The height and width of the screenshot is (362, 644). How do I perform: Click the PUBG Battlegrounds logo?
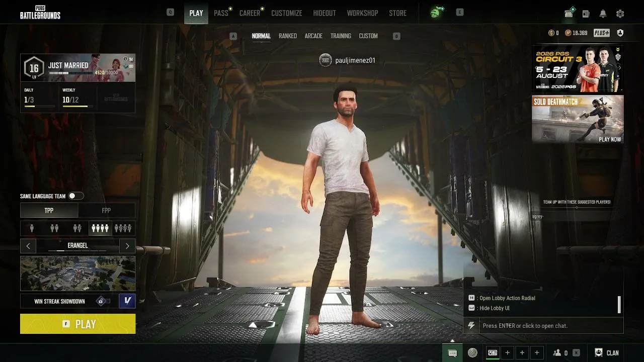point(40,13)
